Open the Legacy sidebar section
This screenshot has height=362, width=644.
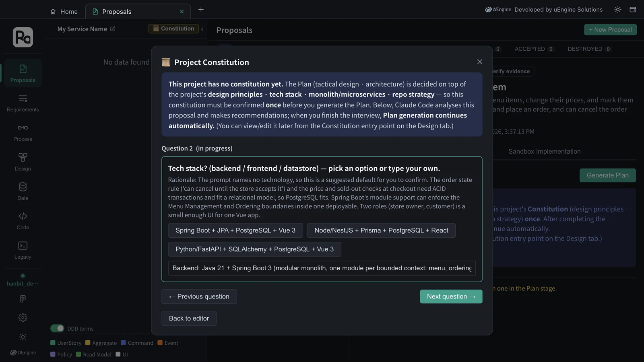coord(23,250)
